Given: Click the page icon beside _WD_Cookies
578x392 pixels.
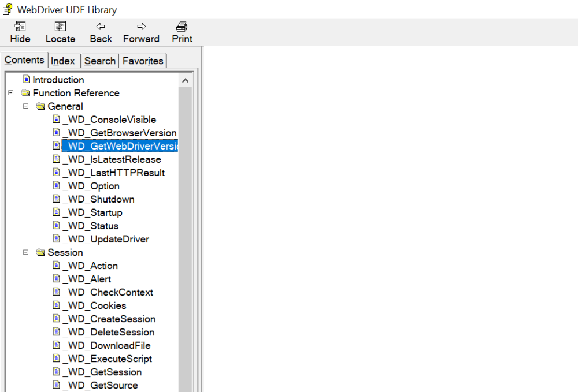Looking at the screenshot, I should click(x=57, y=305).
